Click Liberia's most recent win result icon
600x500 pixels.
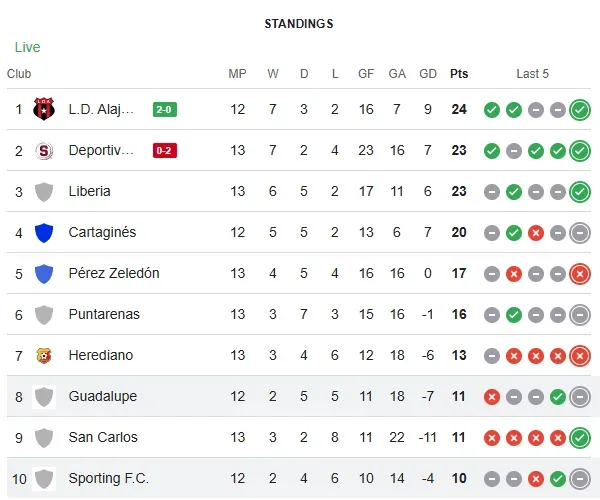click(x=580, y=191)
